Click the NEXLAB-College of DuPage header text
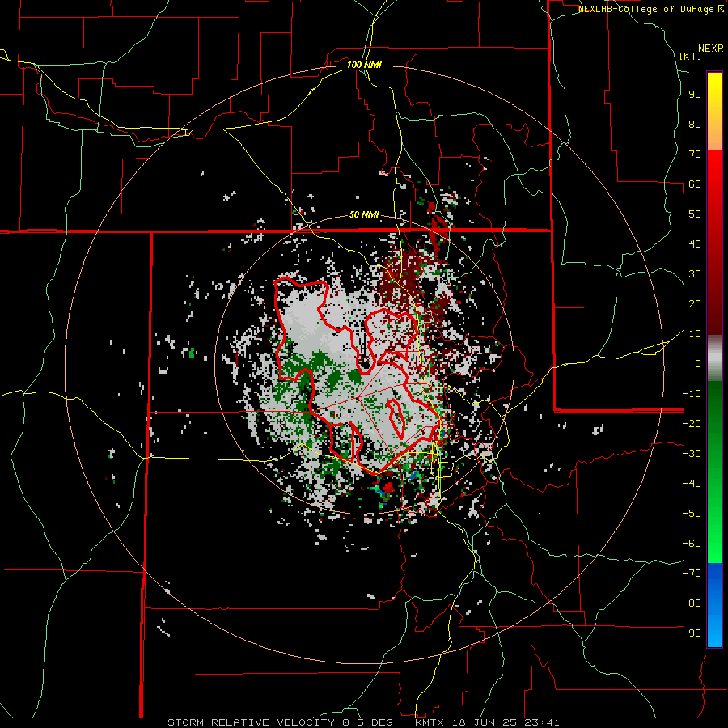Image resolution: width=728 pixels, height=728 pixels. tap(650, 9)
